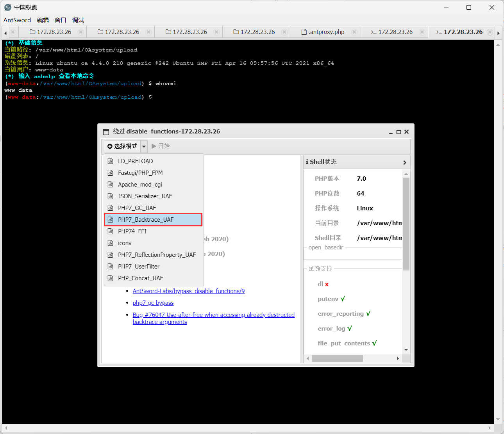
Task: Click the iconv mode file icon
Action: click(111, 243)
